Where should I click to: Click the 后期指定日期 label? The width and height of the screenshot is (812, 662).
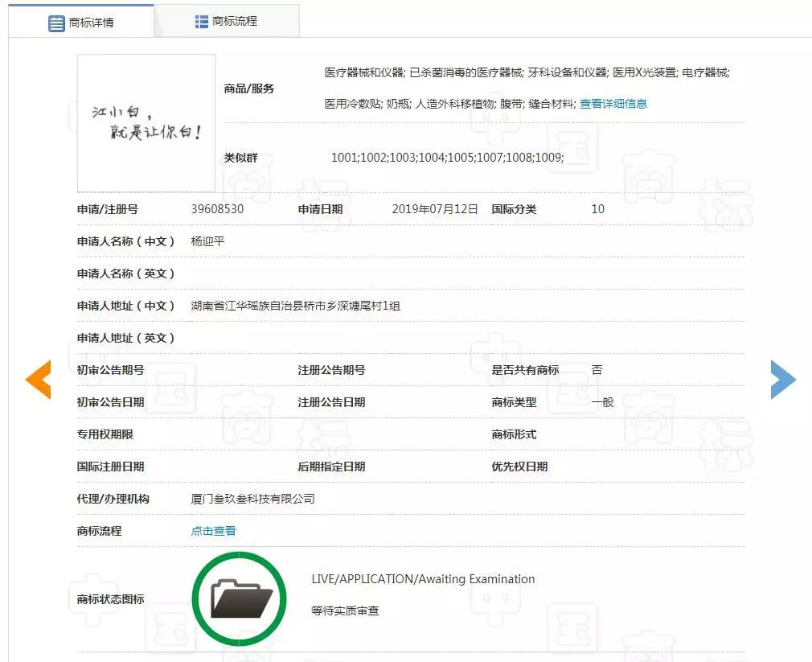click(x=331, y=467)
